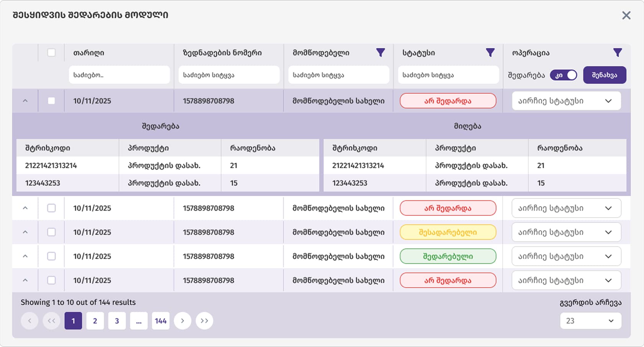Jump to last page with double-right arrow

[x=204, y=321]
